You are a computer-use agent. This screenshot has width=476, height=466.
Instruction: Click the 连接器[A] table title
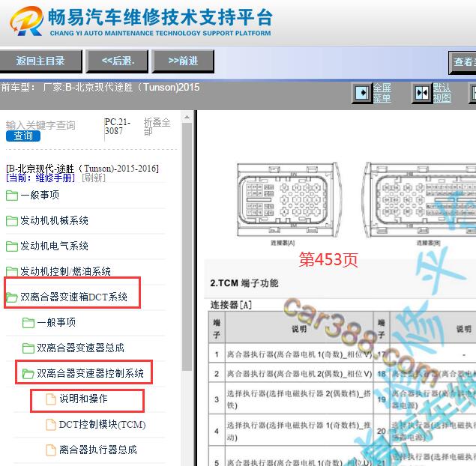coord(232,305)
